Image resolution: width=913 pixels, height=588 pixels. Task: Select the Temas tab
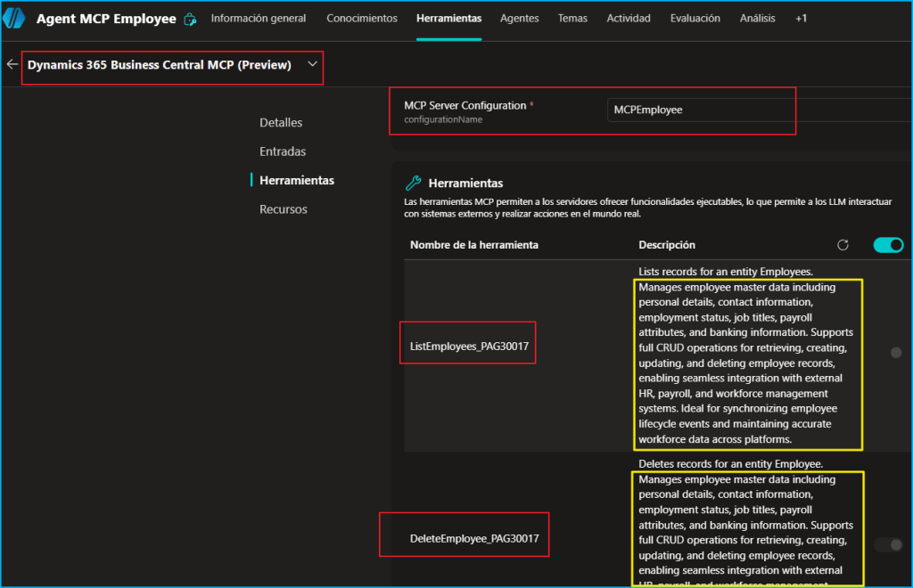tap(572, 19)
